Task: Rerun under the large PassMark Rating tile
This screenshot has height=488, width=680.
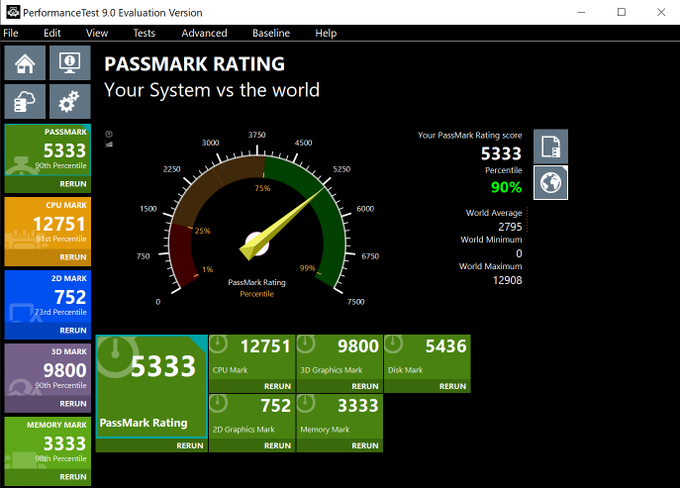Action: pyautogui.click(x=190, y=446)
